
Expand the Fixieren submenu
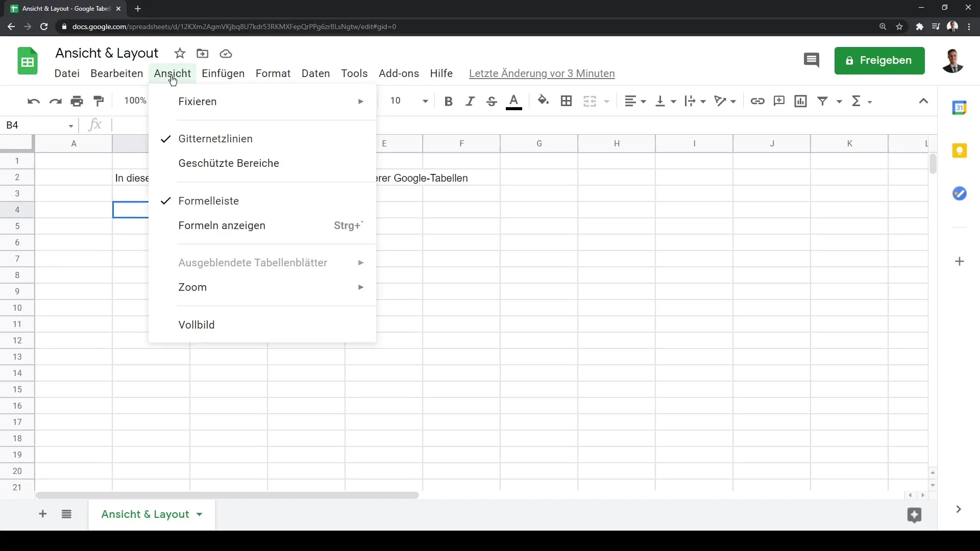pos(198,102)
